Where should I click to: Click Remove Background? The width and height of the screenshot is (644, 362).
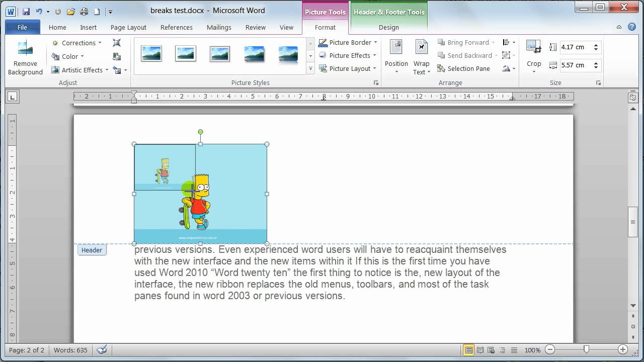(25, 58)
